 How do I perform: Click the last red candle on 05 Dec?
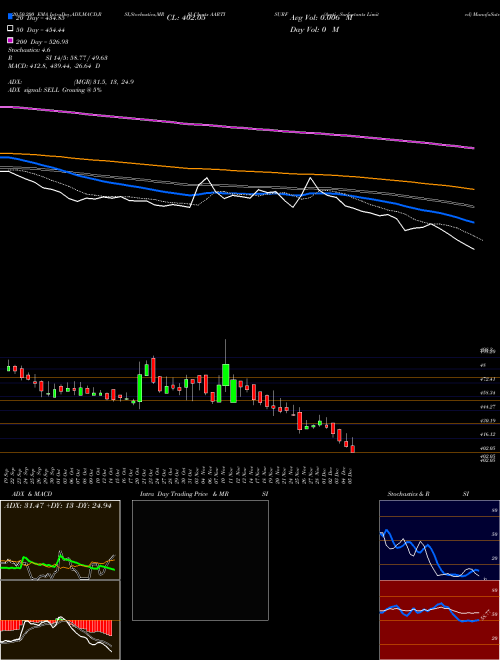click(x=353, y=449)
